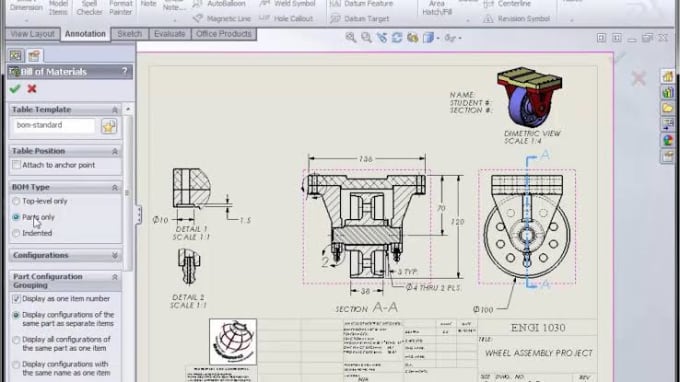Click Format Painter button
The width and height of the screenshot is (680, 382).
pyautogui.click(x=121, y=7)
